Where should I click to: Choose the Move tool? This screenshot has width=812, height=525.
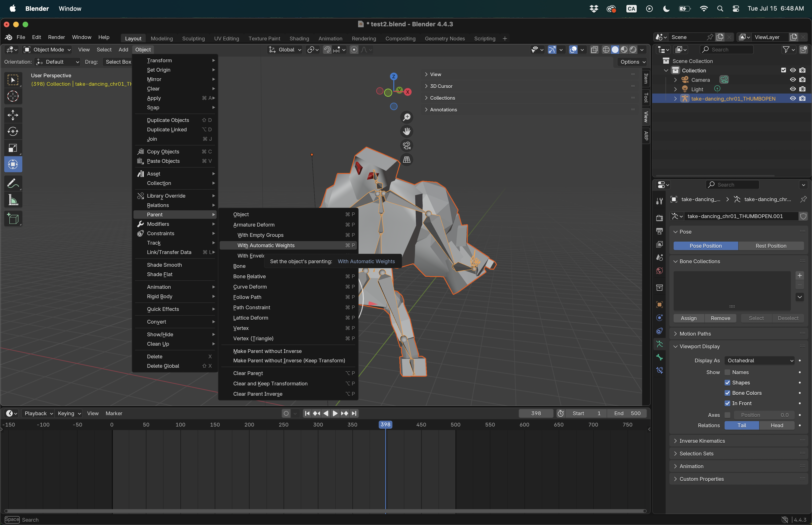tap(13, 115)
